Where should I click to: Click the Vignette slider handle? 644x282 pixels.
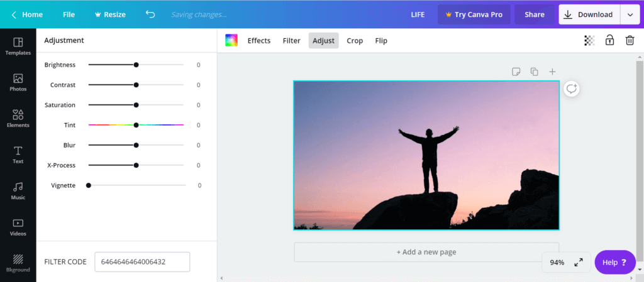point(88,185)
